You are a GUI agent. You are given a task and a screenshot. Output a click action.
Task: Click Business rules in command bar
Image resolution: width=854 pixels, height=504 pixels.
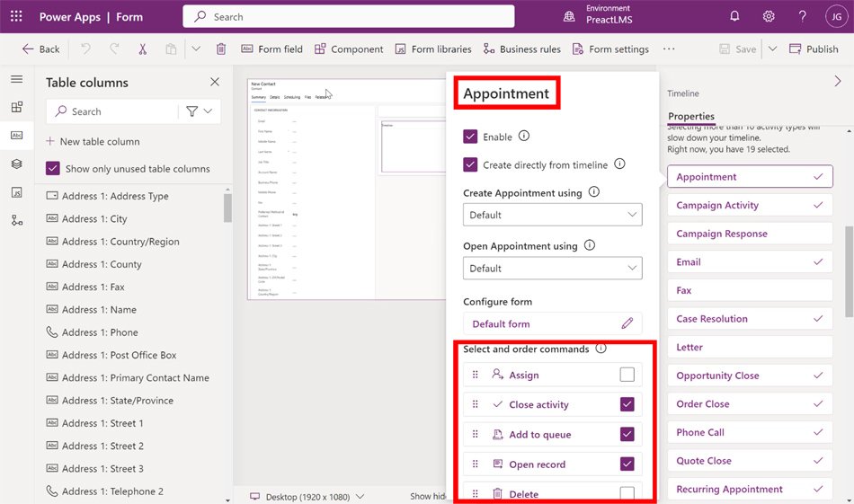tap(522, 49)
